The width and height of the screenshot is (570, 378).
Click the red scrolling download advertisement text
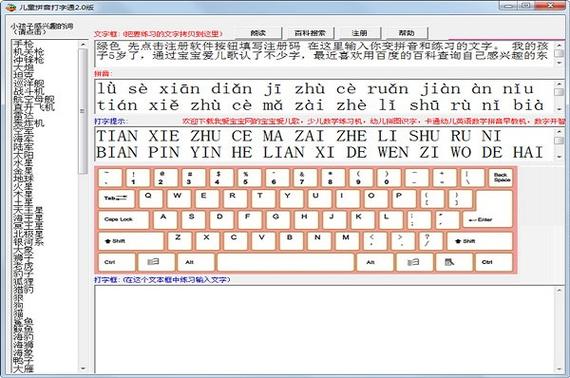(374, 121)
